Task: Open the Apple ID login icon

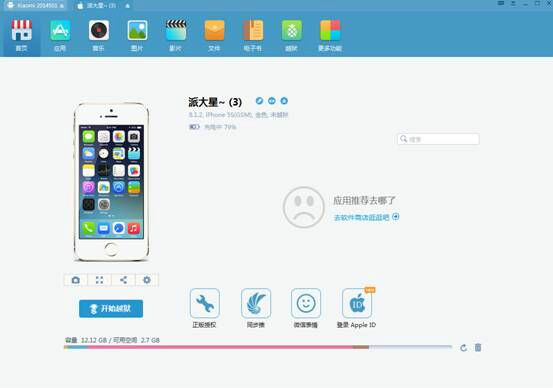Action: (x=357, y=303)
